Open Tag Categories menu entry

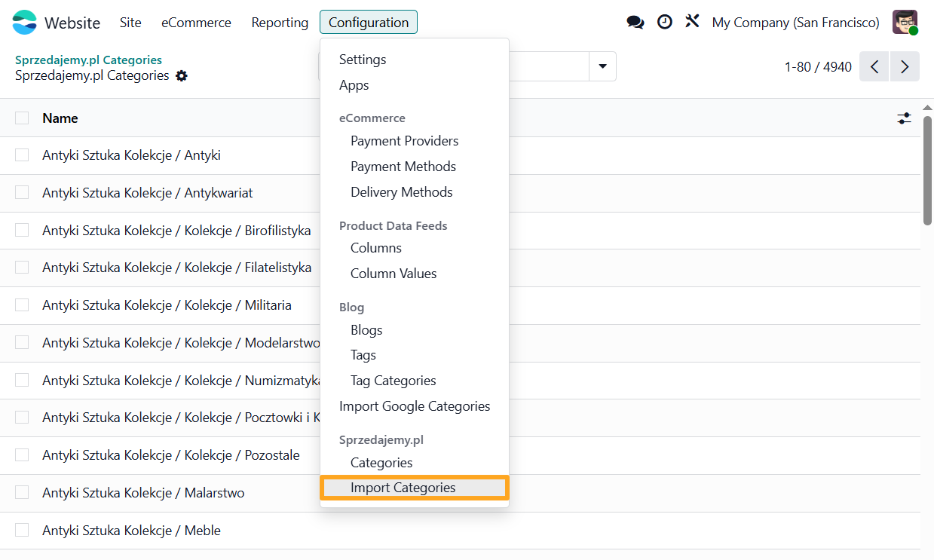point(415,381)
